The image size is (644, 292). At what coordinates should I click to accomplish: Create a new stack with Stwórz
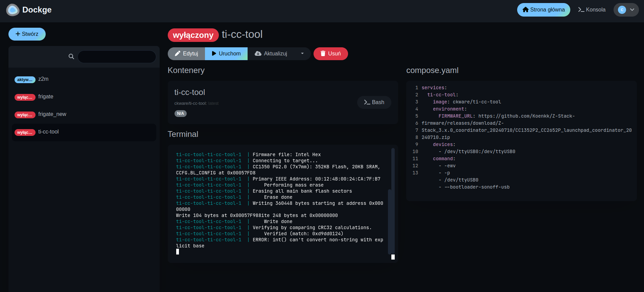(x=27, y=34)
